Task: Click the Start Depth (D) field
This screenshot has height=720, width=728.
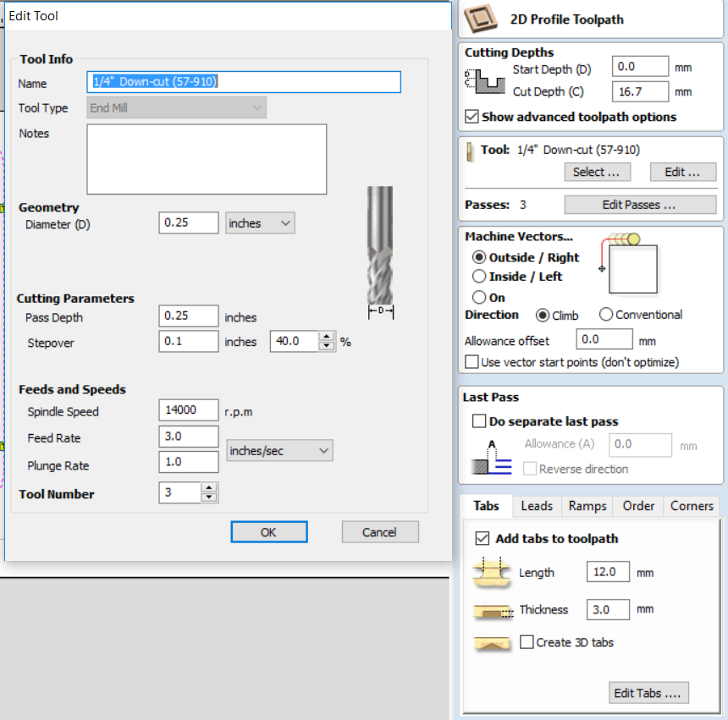Action: point(640,66)
